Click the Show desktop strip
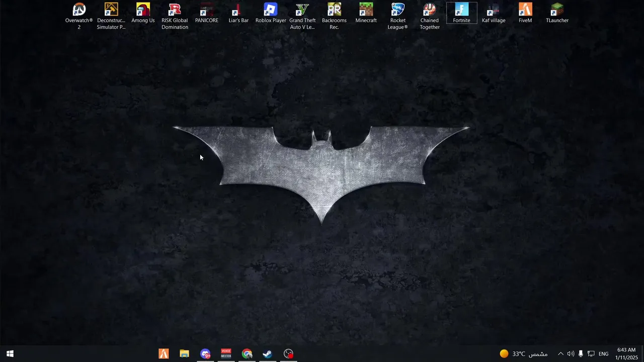Screen dimensions: 644x362 642,354
